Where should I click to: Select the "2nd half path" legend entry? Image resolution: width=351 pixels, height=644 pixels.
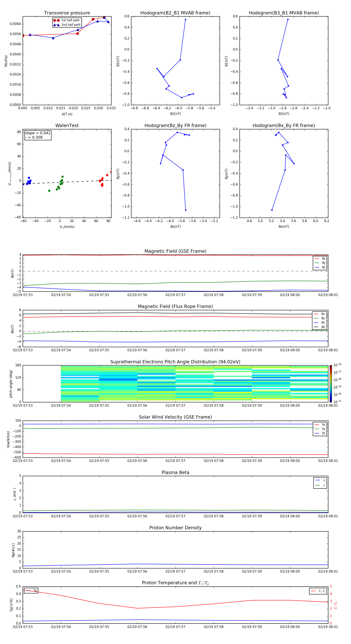tap(67, 25)
